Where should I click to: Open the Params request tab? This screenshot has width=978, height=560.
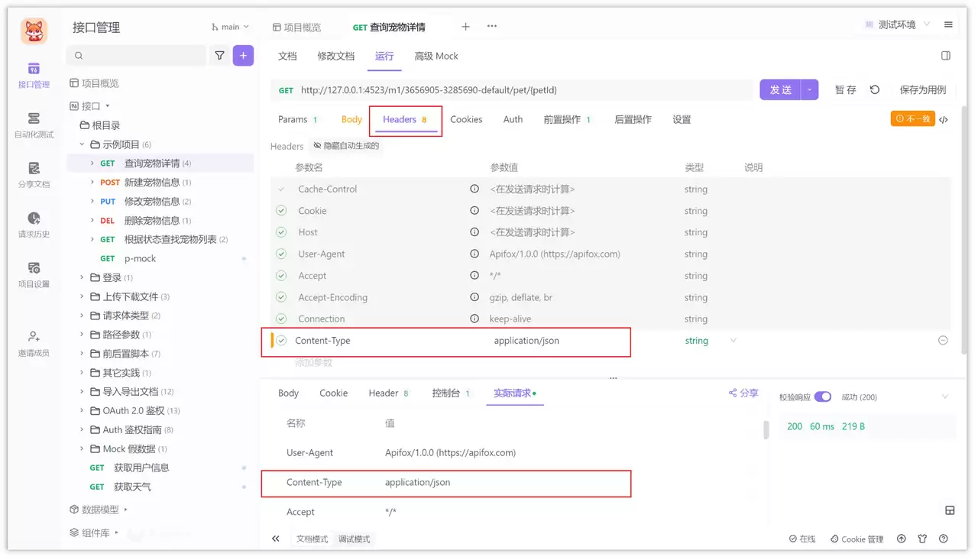(297, 119)
